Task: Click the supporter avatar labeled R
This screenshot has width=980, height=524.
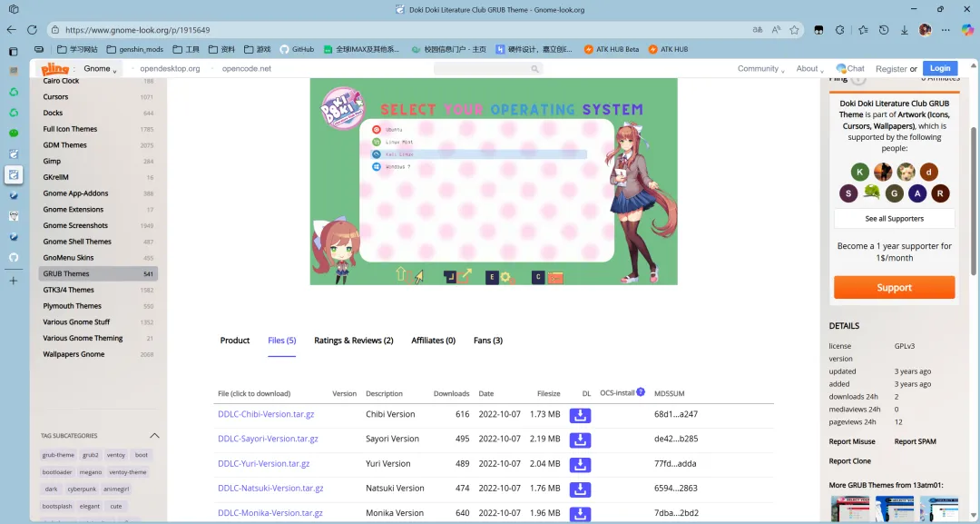Action: (940, 193)
